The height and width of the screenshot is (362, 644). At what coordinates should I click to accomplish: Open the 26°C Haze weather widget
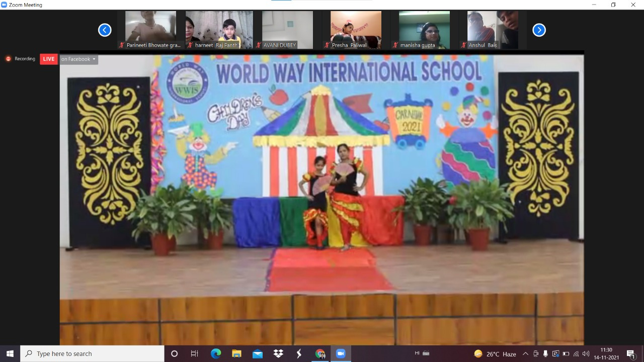pyautogui.click(x=495, y=354)
